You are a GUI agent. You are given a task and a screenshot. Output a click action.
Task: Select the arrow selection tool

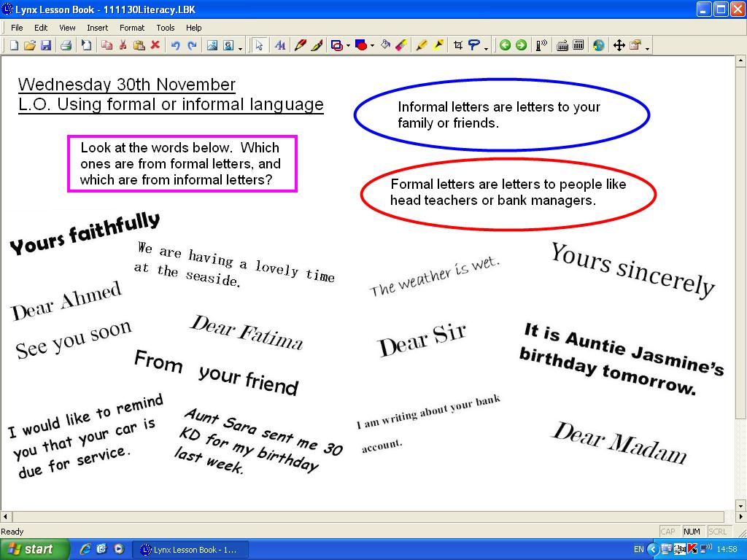point(258,44)
